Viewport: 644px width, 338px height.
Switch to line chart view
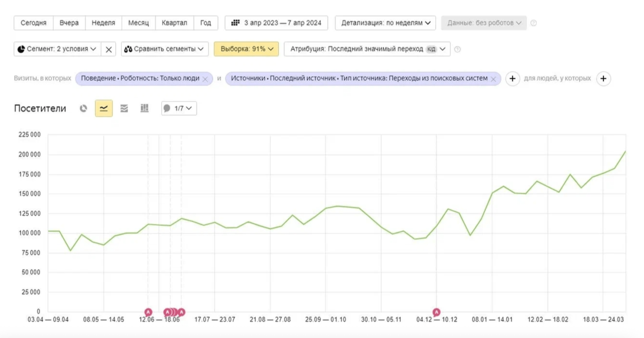point(104,108)
